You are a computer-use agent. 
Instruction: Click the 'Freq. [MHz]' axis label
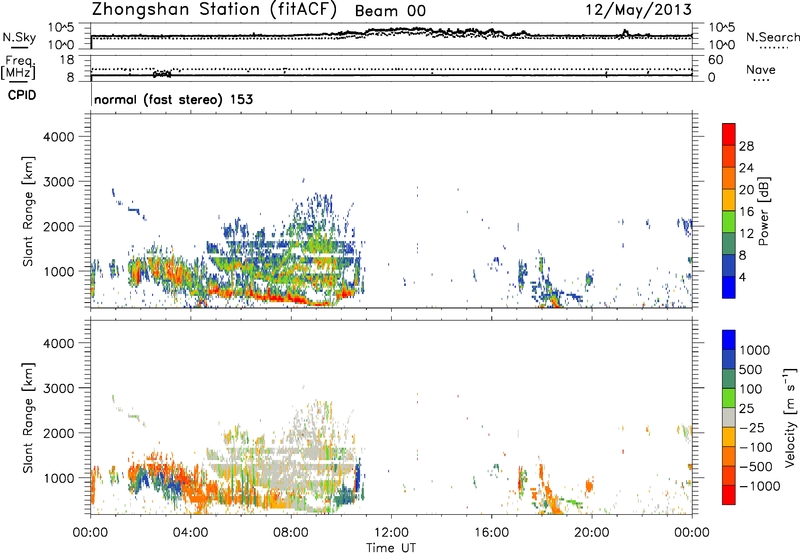tap(18, 68)
